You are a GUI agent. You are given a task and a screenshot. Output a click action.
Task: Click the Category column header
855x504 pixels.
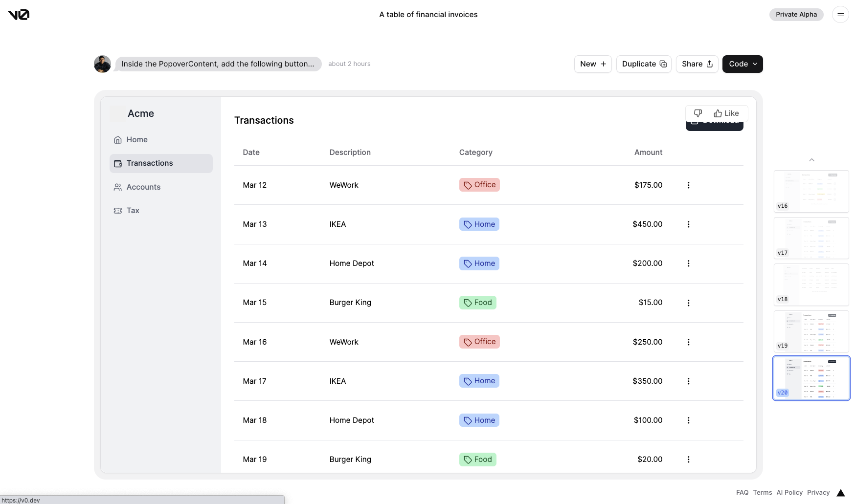click(x=476, y=153)
